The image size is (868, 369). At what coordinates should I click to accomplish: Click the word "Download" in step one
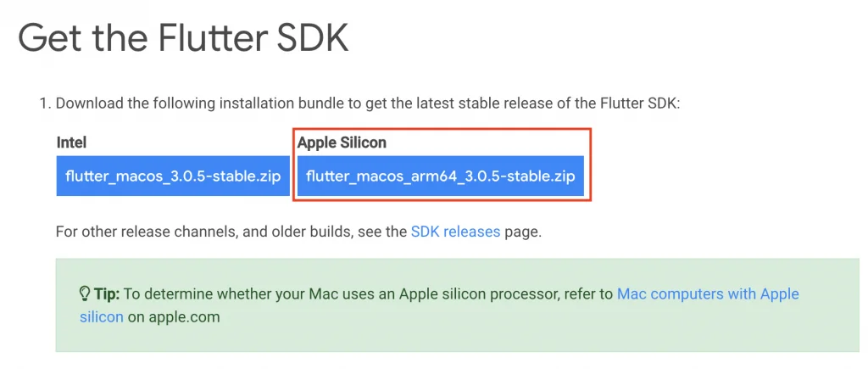pos(88,103)
